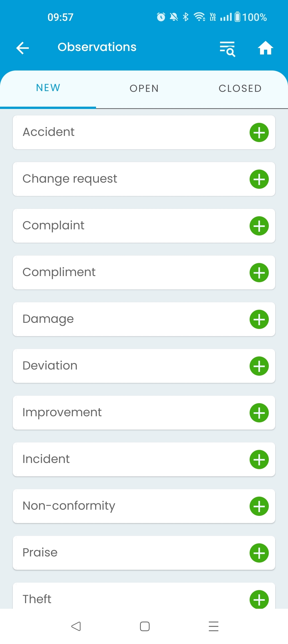Tap the Android system home square
Image resolution: width=288 pixels, height=644 pixels.
(x=145, y=626)
